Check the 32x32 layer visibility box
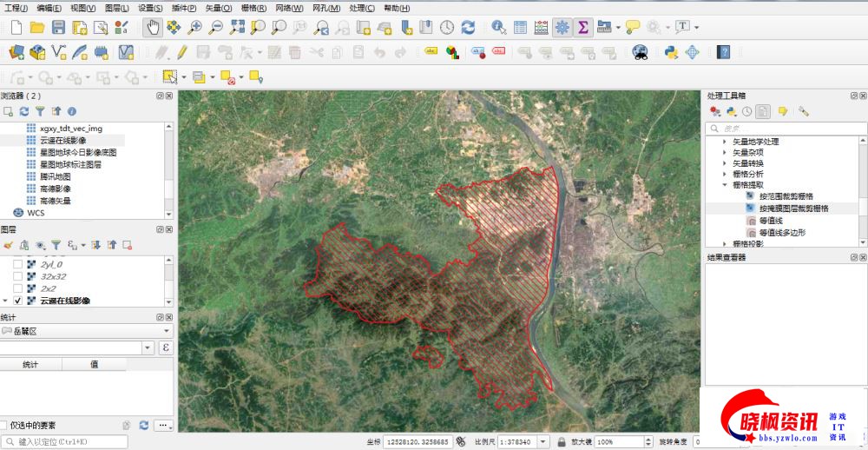 pos(17,276)
